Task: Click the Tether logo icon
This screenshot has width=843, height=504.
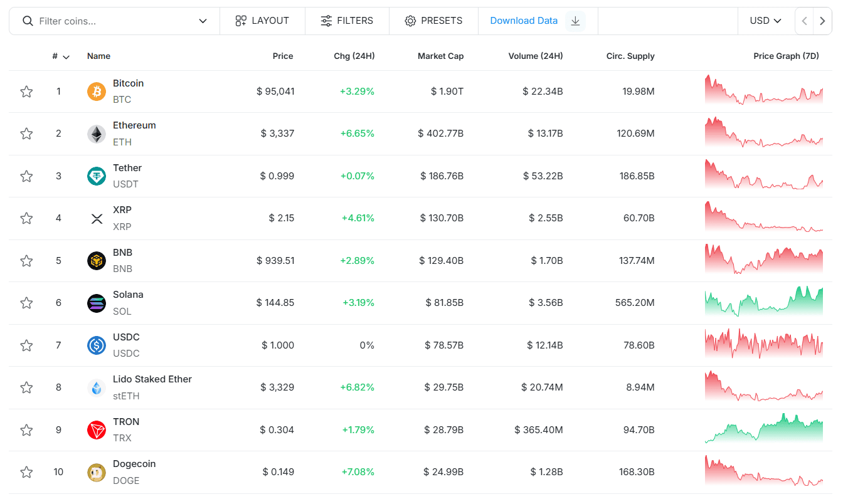Action: 97,176
